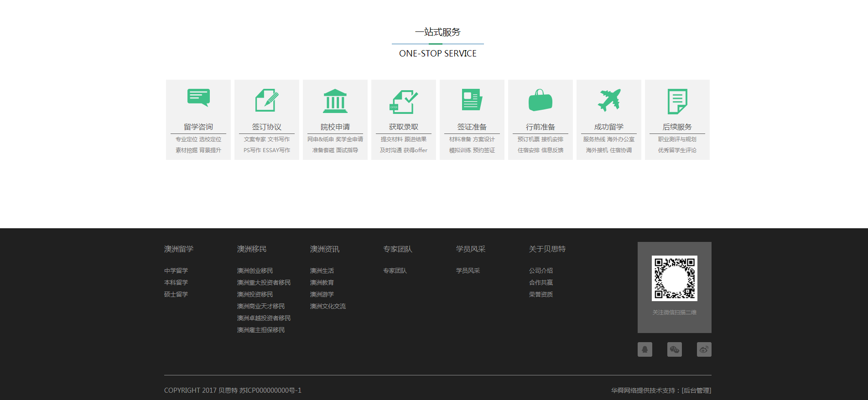Image resolution: width=868 pixels, height=400 pixels.
Task: Go to 澳洲创业移民 footer link
Action: [255, 271]
